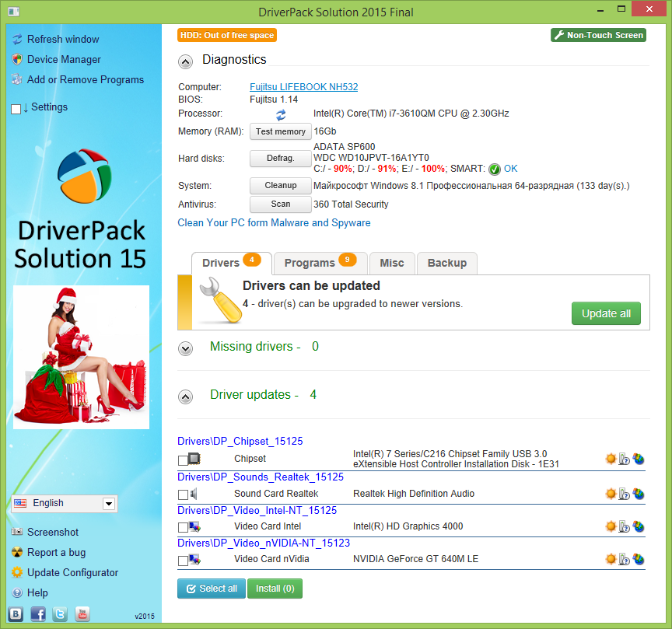Open the Facebook icon link
The width and height of the screenshot is (672, 629).
[x=38, y=613]
